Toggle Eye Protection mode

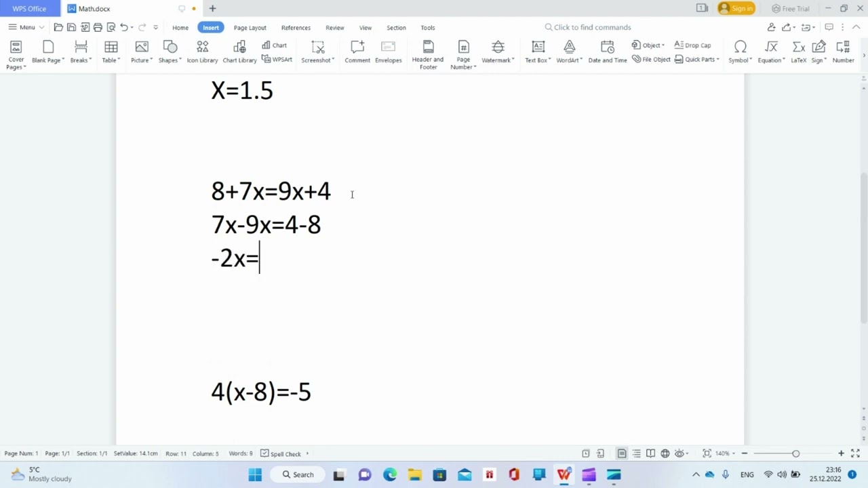(x=679, y=453)
